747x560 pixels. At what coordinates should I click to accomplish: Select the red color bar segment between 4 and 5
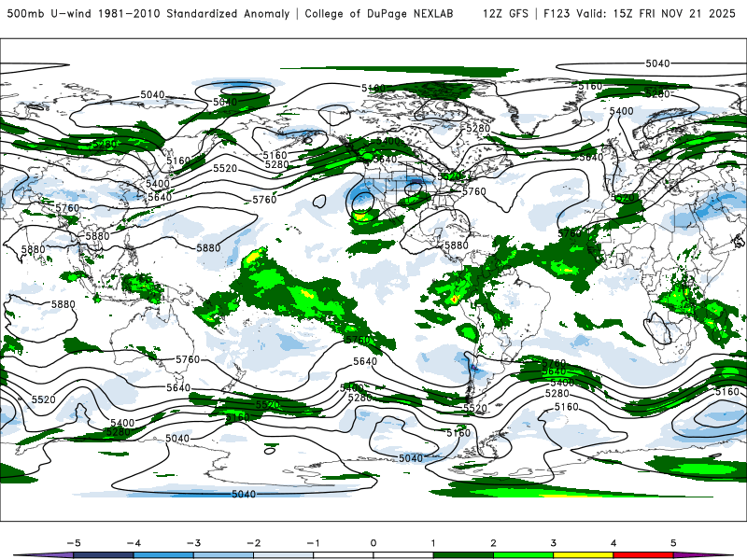click(x=643, y=555)
